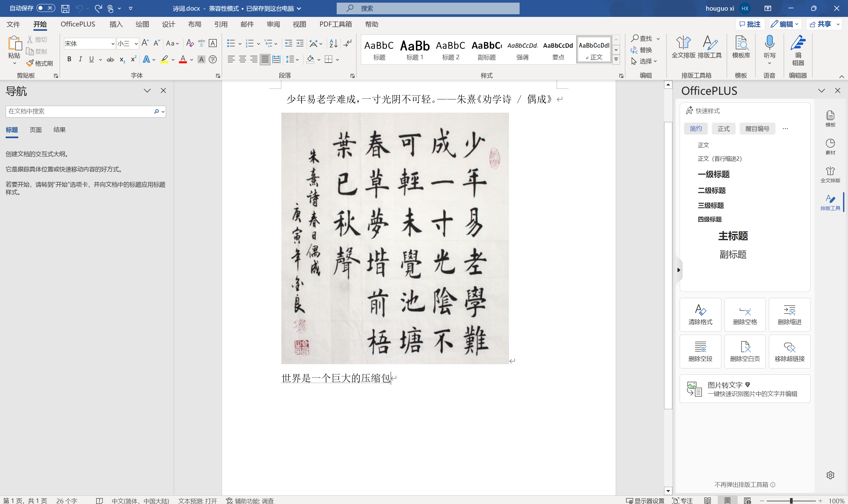Click 移除超链接 tool

tap(789, 352)
